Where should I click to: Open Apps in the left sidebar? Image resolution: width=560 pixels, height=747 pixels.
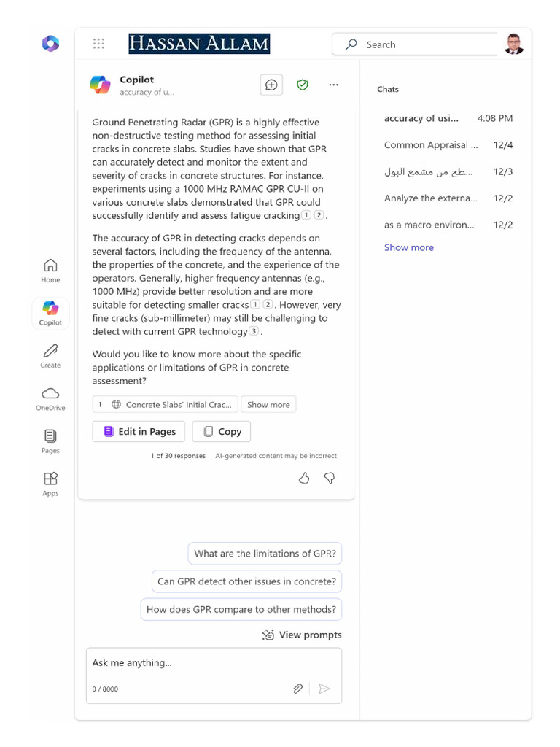pos(50,484)
